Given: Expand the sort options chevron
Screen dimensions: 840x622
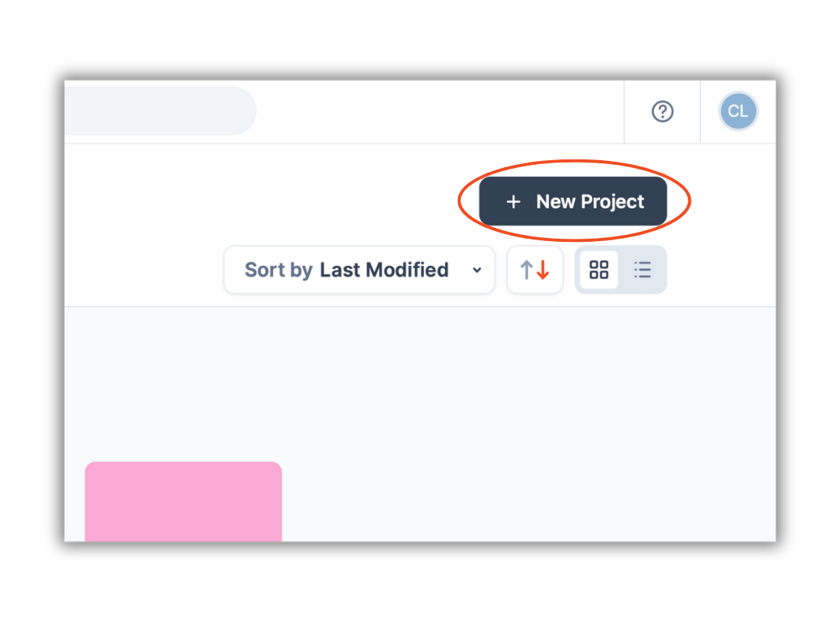Looking at the screenshot, I should point(477,270).
